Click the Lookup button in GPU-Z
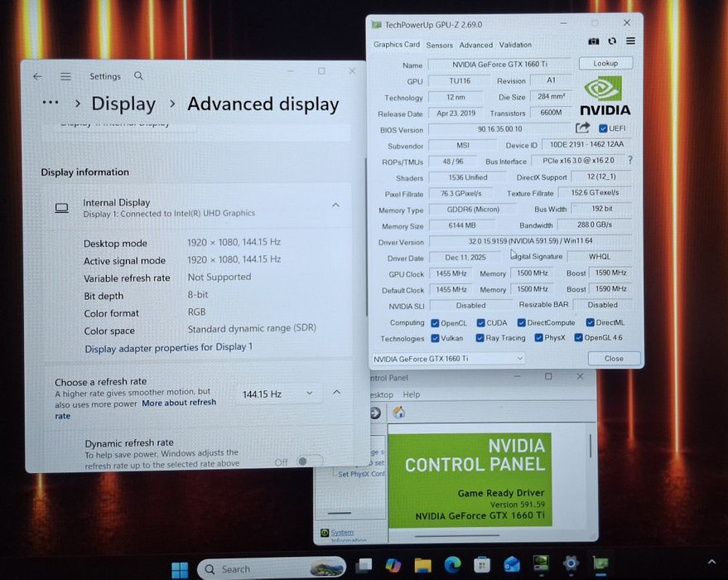Screen dimensions: 728x580 pyautogui.click(x=605, y=63)
